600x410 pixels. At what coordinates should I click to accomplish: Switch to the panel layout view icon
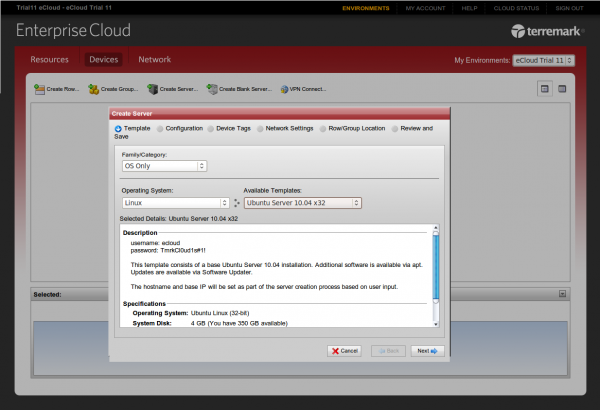pos(545,89)
